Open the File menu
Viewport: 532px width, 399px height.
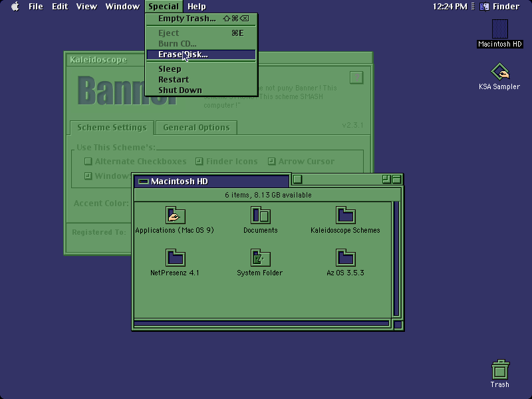pyautogui.click(x=36, y=7)
